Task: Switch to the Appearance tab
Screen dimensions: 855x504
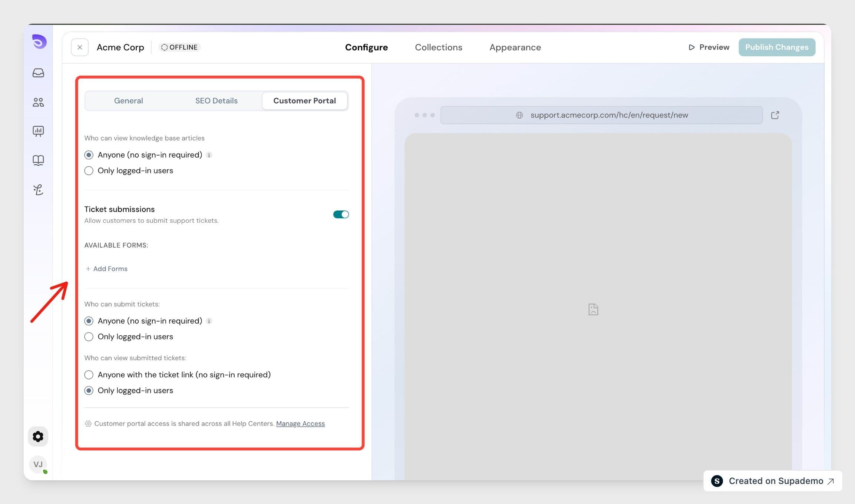Action: pos(515,47)
